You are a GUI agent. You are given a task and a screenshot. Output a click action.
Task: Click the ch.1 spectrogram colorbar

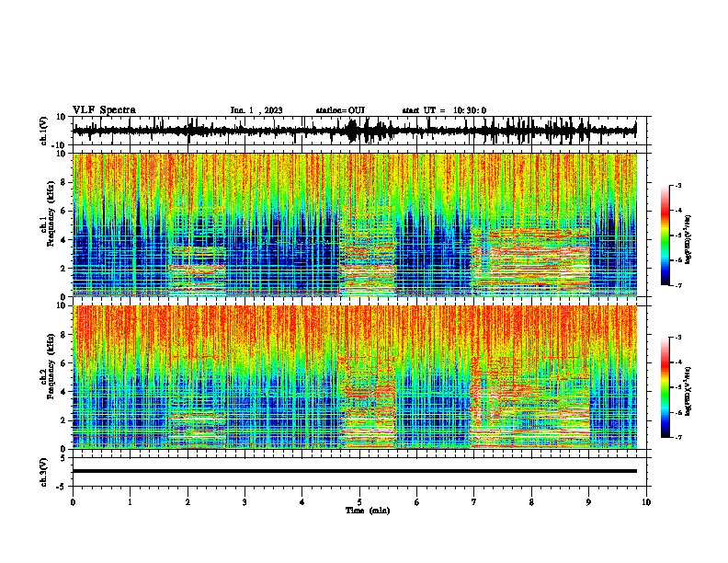(x=665, y=236)
